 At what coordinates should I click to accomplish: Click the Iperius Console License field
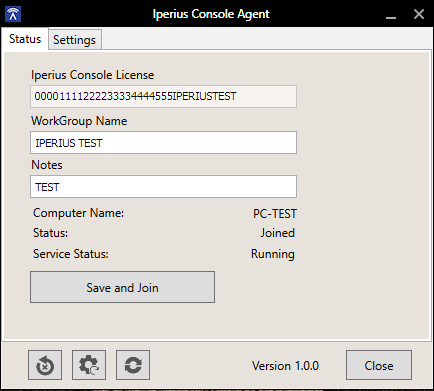[x=163, y=96]
